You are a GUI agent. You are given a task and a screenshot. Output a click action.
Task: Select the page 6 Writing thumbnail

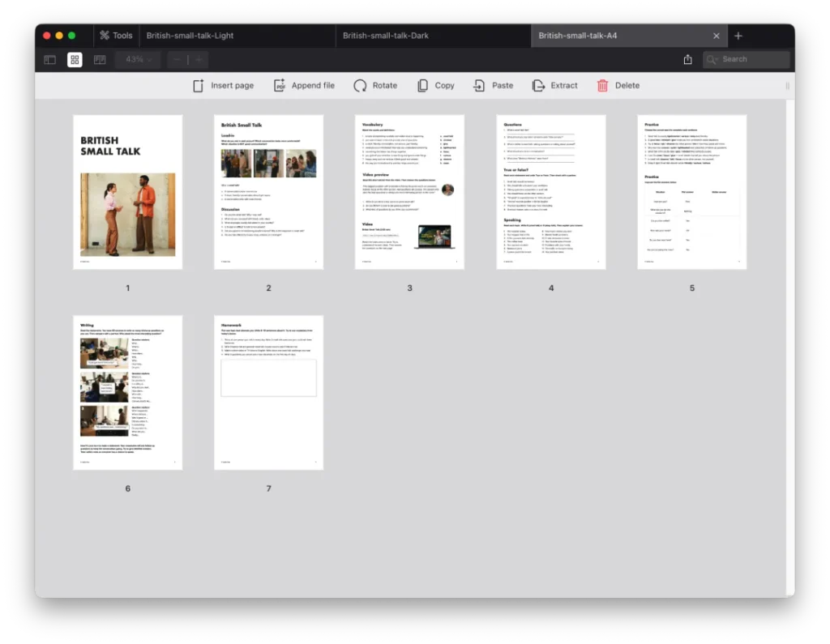[x=127, y=392]
